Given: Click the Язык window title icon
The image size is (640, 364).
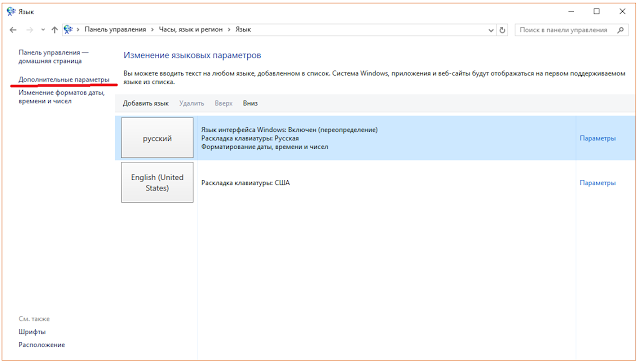Looking at the screenshot, I should click(x=11, y=11).
